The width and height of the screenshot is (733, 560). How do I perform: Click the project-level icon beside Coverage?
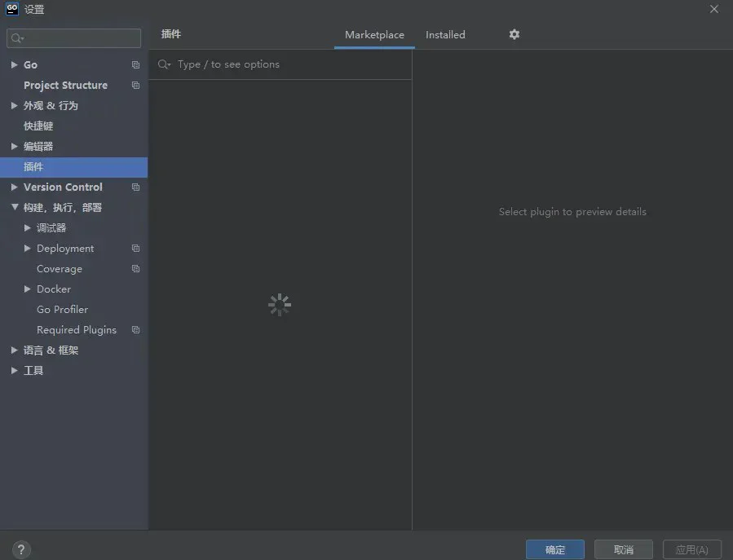[135, 269]
